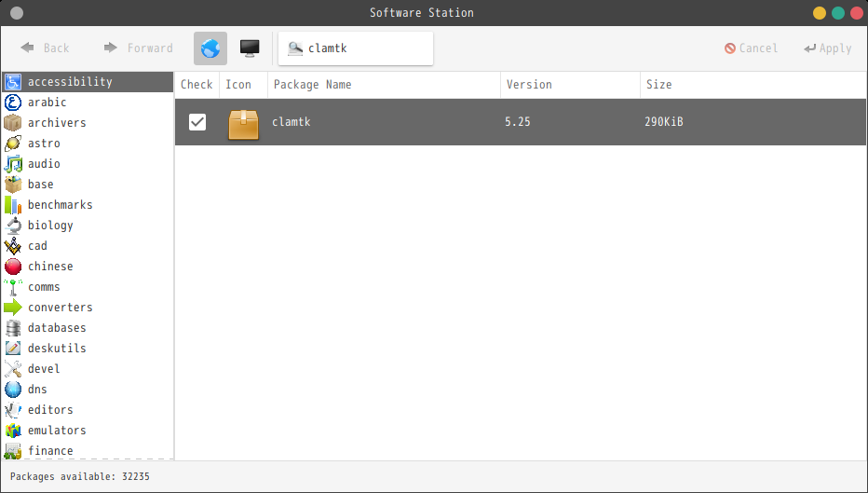Click the yellow minimize window button
Screen dimensions: 868x493
[x=820, y=13]
